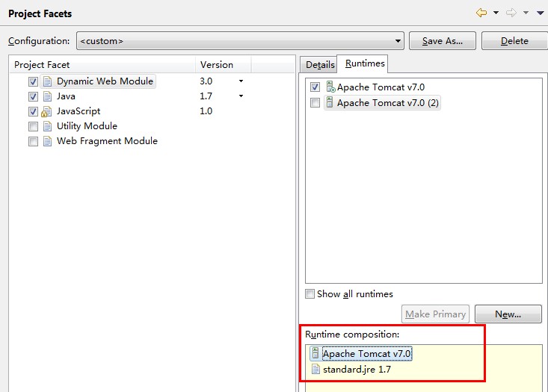The image size is (548, 392).
Task: Click the JavaScript 1.0 version value
Action: tap(206, 111)
